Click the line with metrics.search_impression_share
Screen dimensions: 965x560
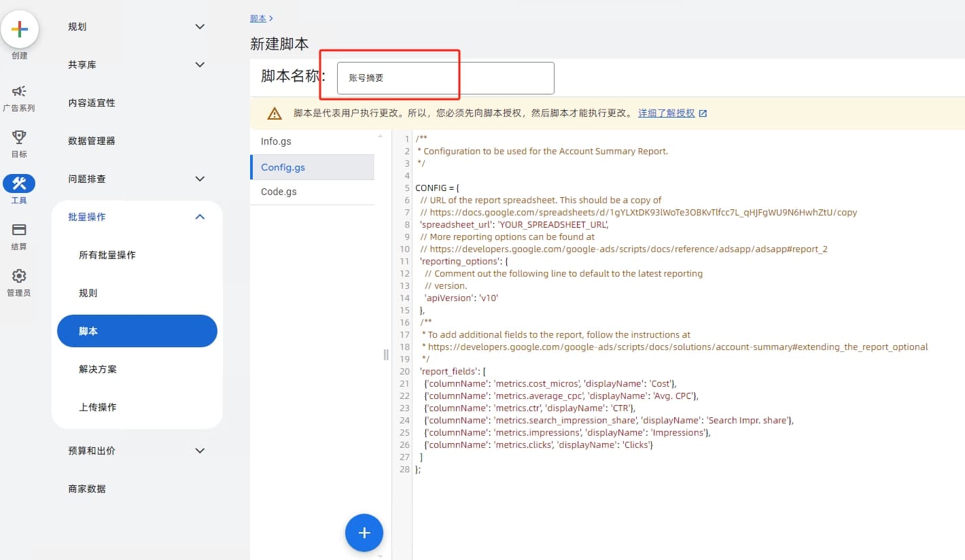tap(608, 420)
